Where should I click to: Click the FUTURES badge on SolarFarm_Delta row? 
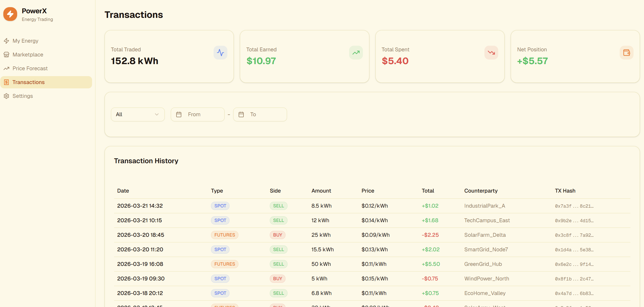pos(224,235)
